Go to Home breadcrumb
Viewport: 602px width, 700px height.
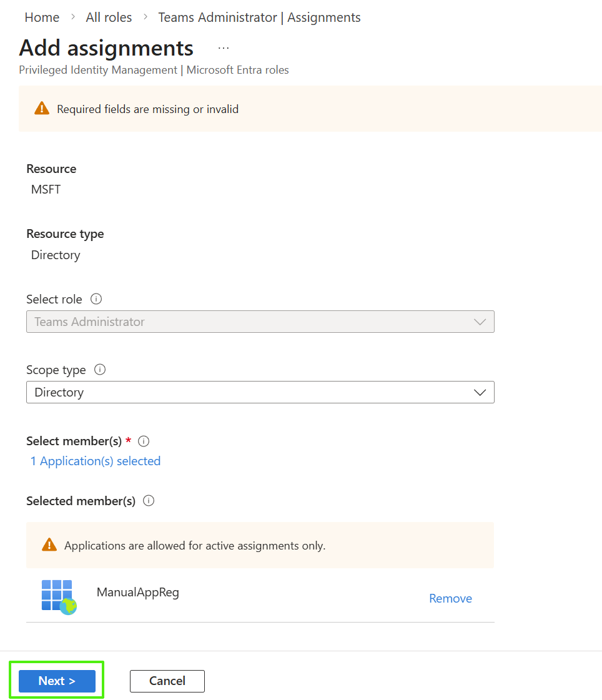pyautogui.click(x=42, y=17)
